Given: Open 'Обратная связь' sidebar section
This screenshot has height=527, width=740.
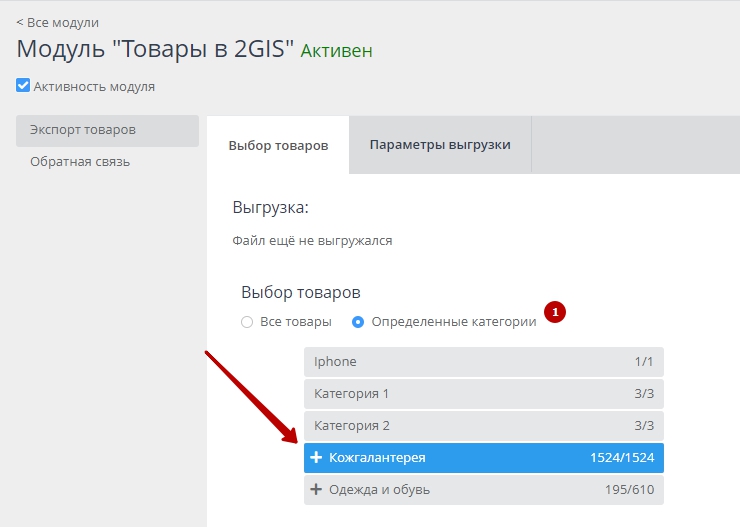Looking at the screenshot, I should (80, 161).
